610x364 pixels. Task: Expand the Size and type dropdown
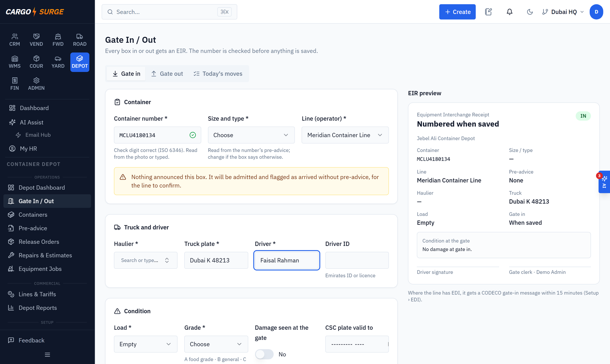click(251, 135)
